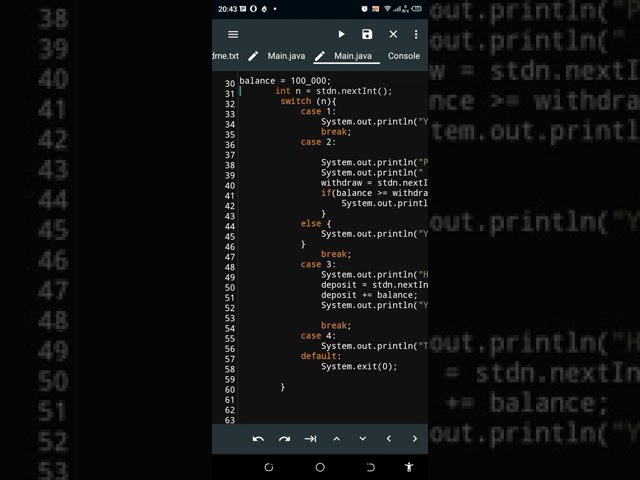The height and width of the screenshot is (480, 640).
Task: Tap the accessibility shortcut icon
Action: (409, 467)
